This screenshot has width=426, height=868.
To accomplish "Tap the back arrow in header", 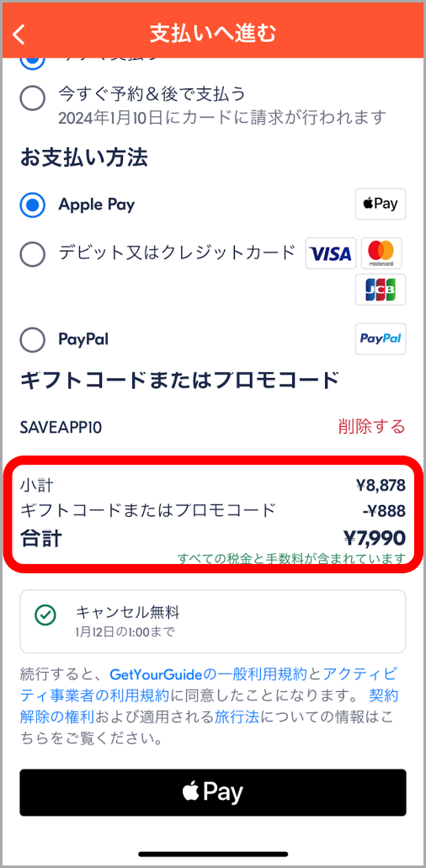I will coord(19,35).
